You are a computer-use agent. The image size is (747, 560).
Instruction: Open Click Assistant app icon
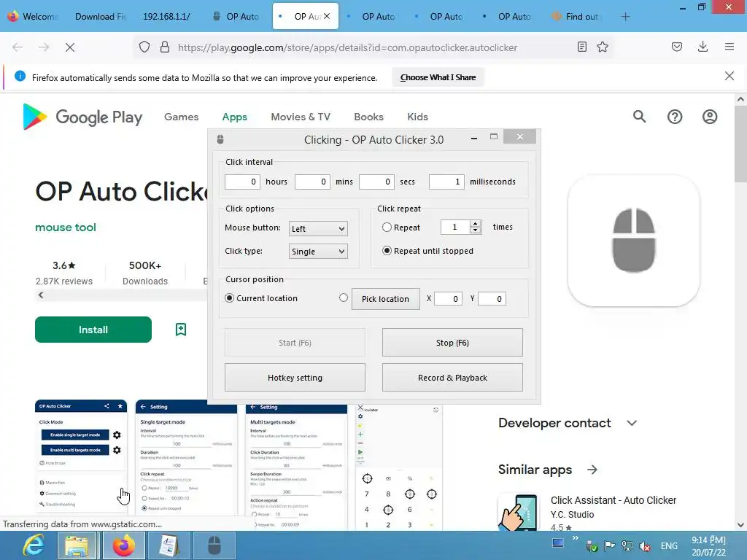519,511
